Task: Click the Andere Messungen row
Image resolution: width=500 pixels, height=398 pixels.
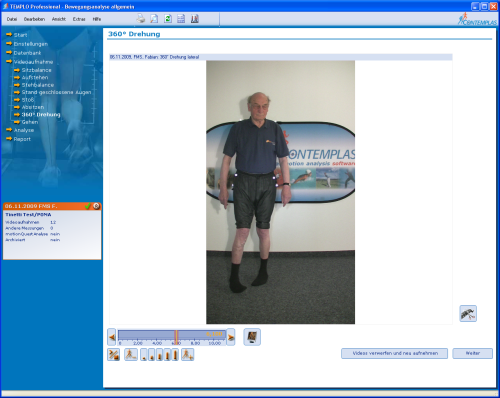Action: tap(29, 228)
